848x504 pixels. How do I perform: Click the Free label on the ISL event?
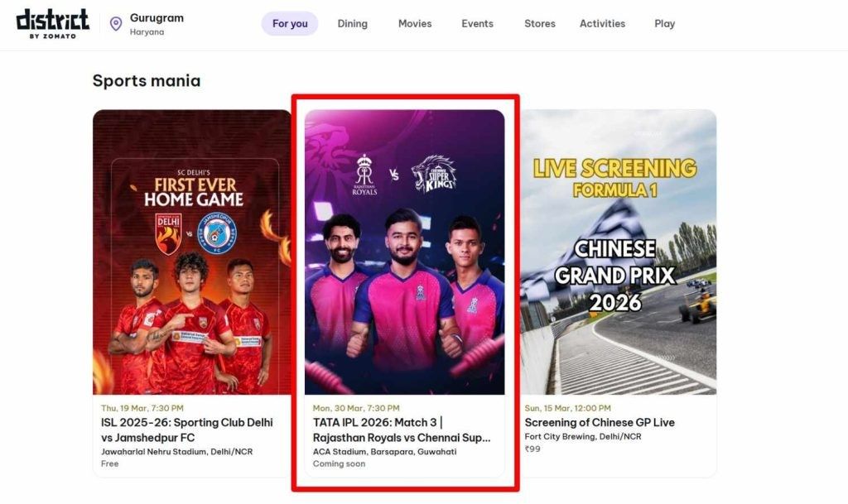pyautogui.click(x=108, y=463)
